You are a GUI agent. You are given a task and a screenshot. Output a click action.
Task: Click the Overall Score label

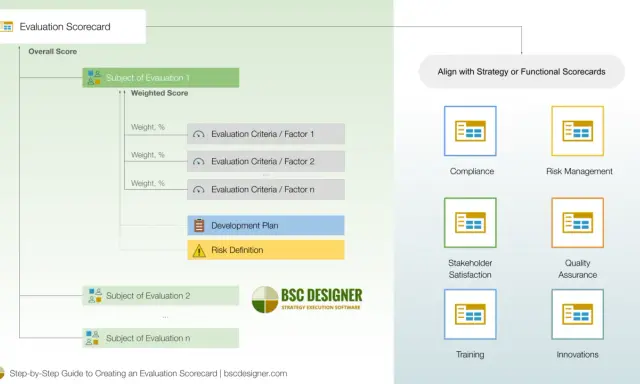[x=53, y=51]
